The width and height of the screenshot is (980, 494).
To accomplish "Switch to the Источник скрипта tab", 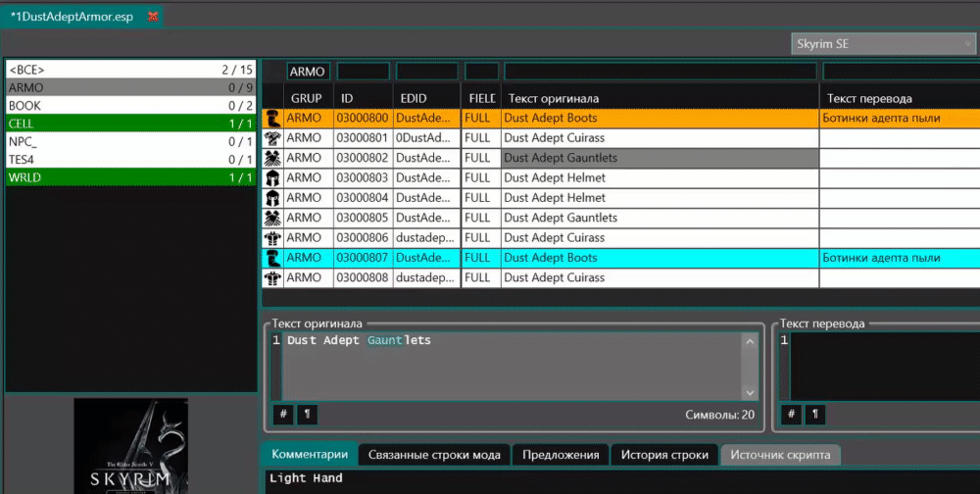I will click(x=781, y=455).
